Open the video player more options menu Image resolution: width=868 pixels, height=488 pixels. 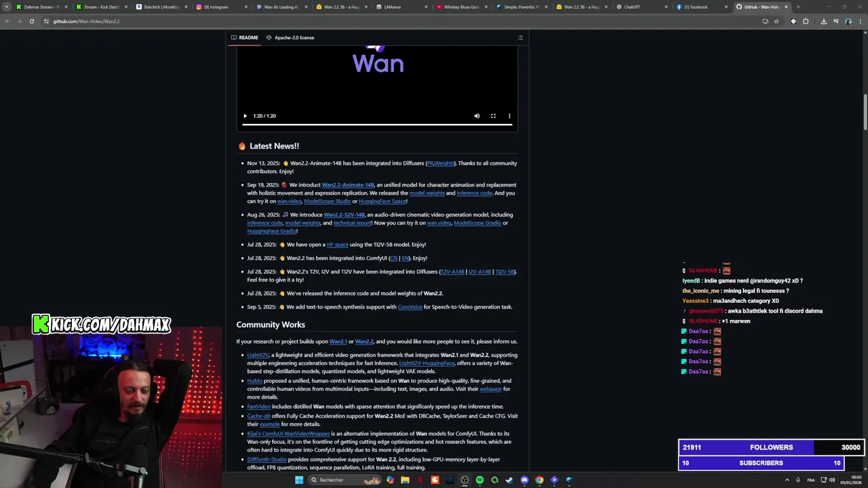509,116
